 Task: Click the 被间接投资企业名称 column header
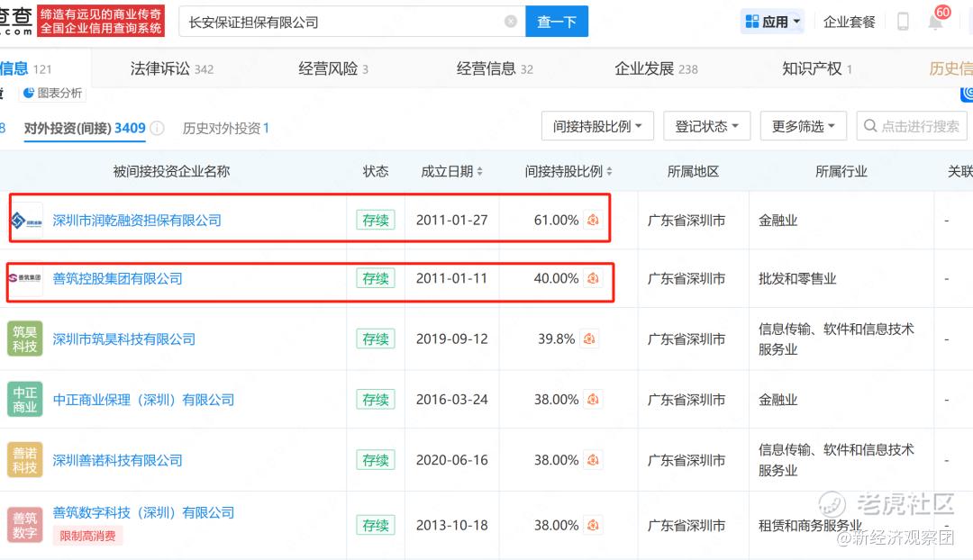pyautogui.click(x=171, y=171)
